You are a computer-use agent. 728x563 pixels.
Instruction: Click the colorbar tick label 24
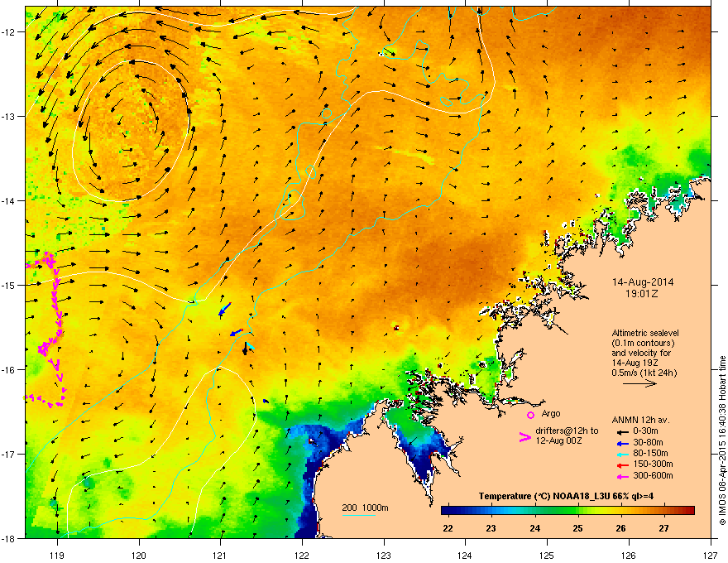[535, 528]
